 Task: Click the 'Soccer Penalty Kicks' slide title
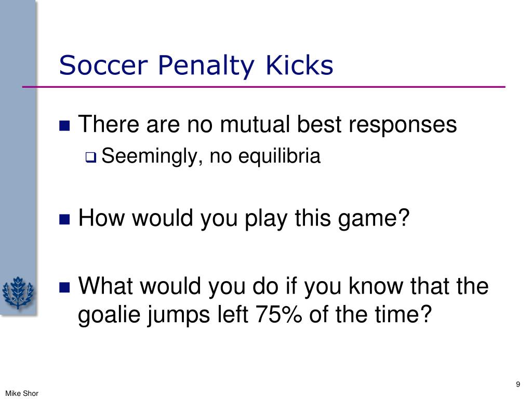[x=196, y=66]
